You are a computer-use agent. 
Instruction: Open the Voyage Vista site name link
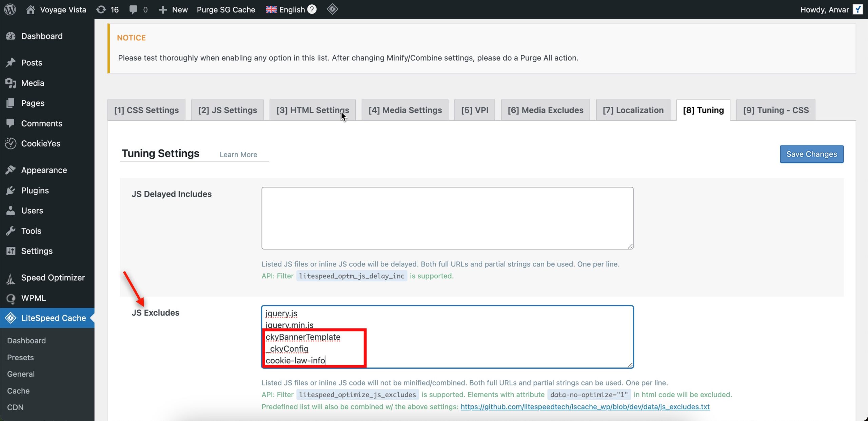63,9
